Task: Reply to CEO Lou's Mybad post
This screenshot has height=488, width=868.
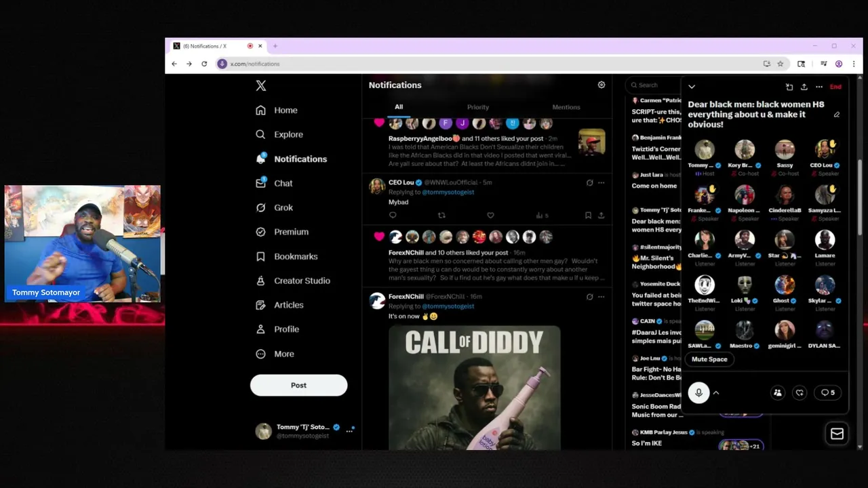Action: point(393,215)
